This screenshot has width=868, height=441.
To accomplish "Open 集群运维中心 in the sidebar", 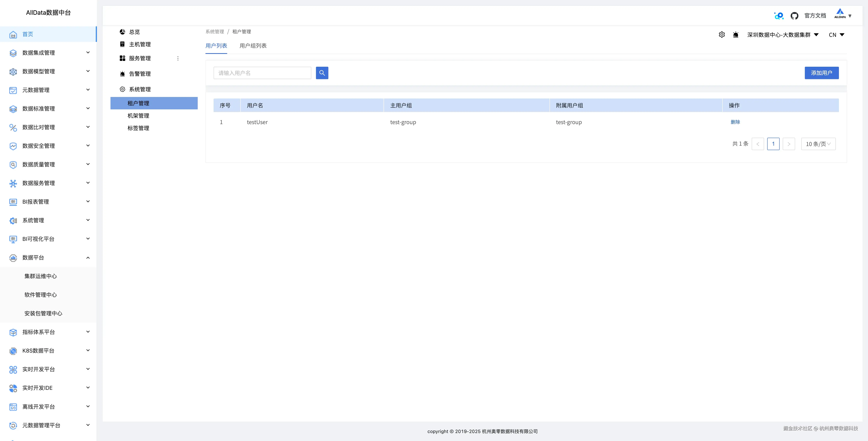I will tap(41, 276).
